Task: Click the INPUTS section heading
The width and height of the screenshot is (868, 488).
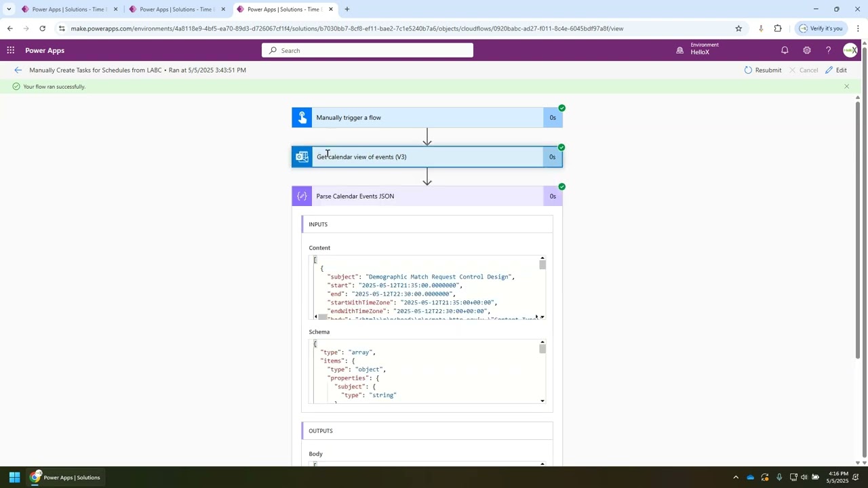Action: [x=318, y=224]
